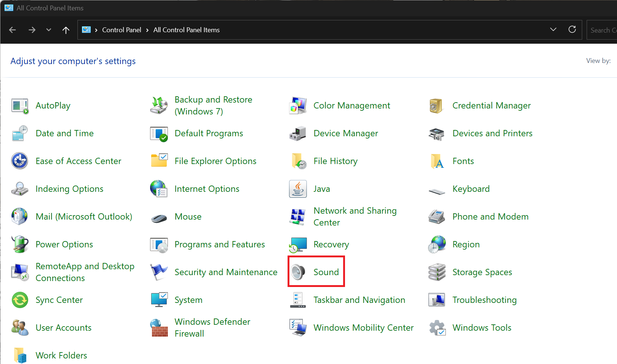Open the Devices and Printers icon

pos(437,134)
